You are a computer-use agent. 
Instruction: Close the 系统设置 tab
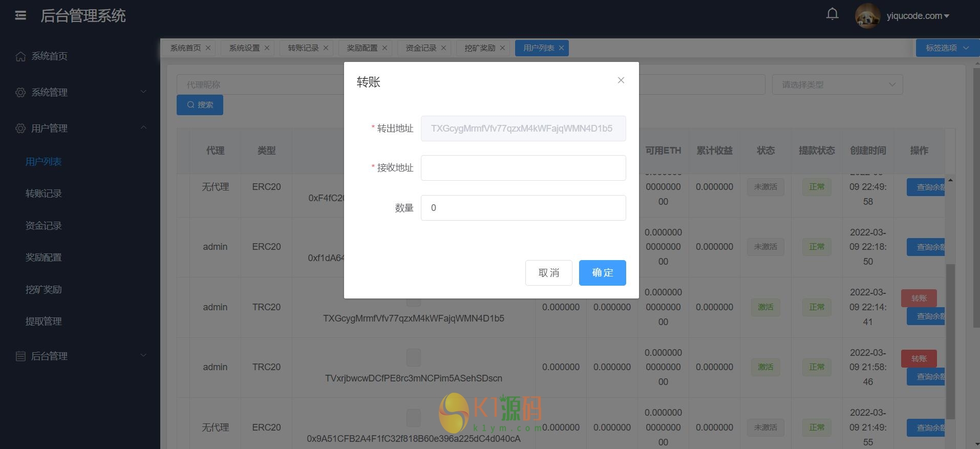[x=267, y=48]
